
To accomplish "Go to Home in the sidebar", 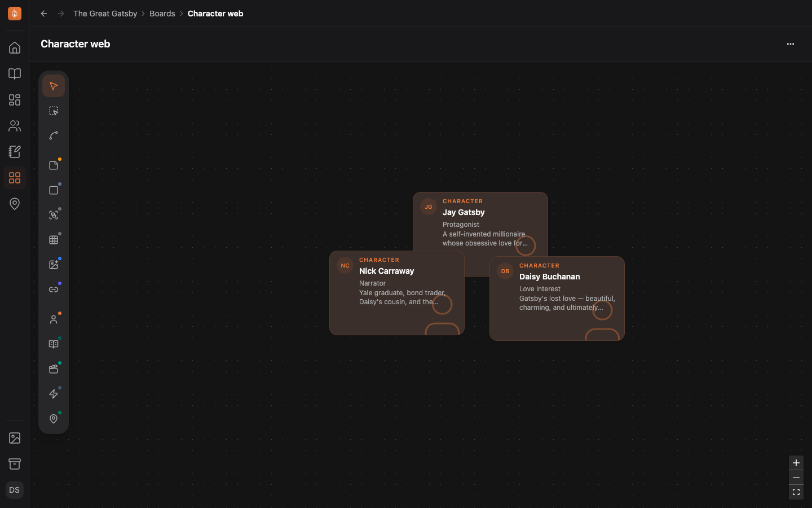I will point(15,48).
